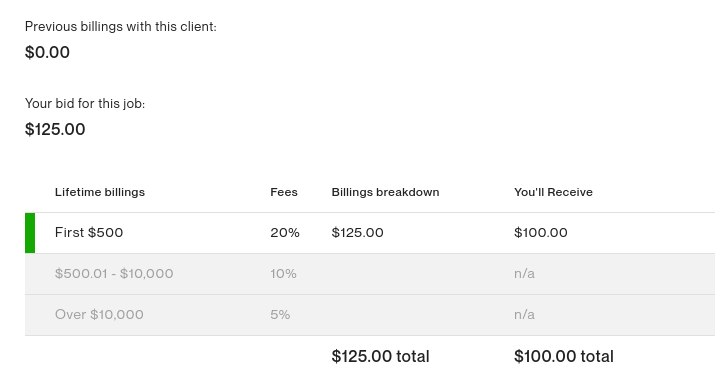The height and width of the screenshot is (388, 727).
Task: Click the Lifetime billings column header
Action: (100, 192)
